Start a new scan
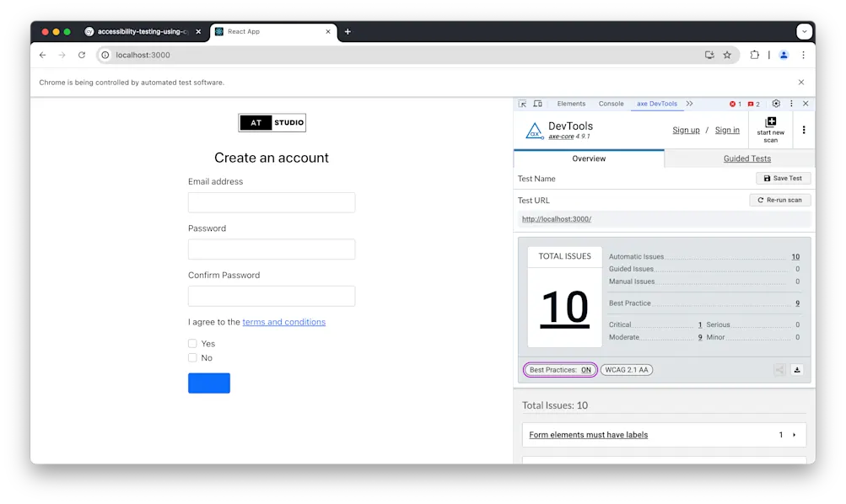Image resolution: width=846 pixels, height=504 pixels. click(x=770, y=130)
